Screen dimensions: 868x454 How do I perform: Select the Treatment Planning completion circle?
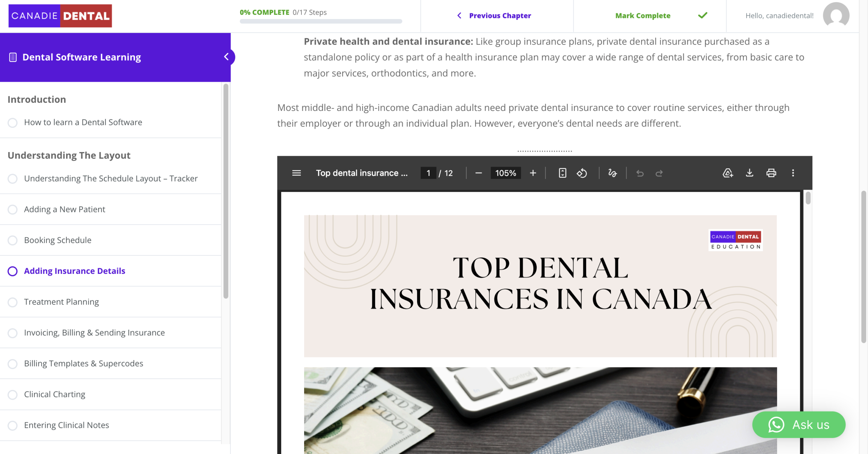click(x=13, y=302)
